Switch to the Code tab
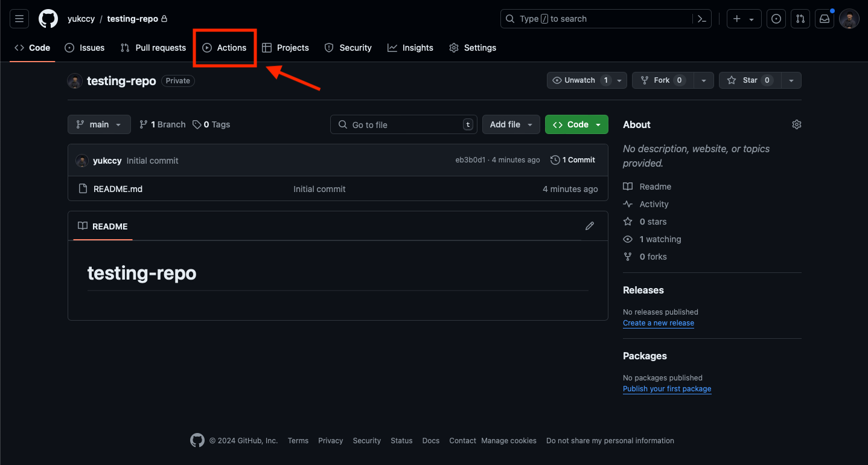 (32, 48)
